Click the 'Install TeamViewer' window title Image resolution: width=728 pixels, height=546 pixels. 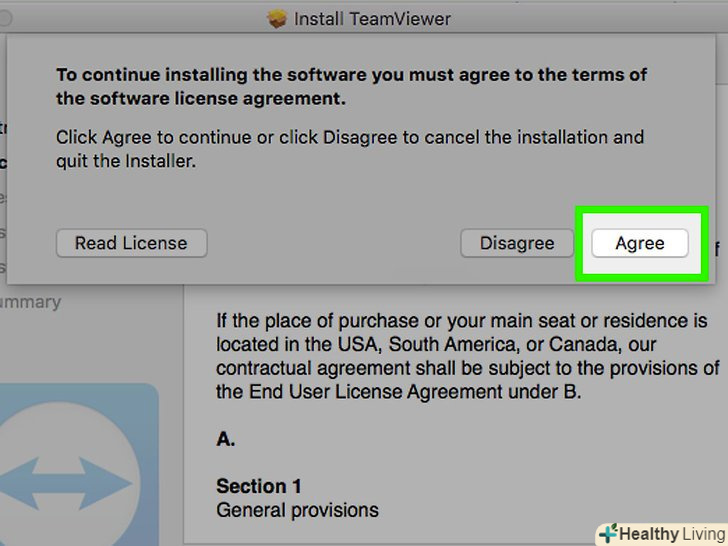pyautogui.click(x=372, y=19)
